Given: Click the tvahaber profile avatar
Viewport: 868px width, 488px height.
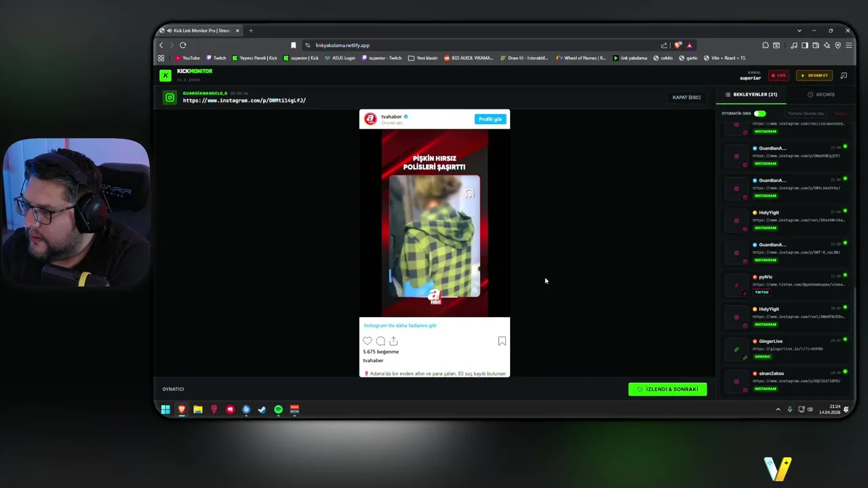Looking at the screenshot, I should tap(370, 119).
